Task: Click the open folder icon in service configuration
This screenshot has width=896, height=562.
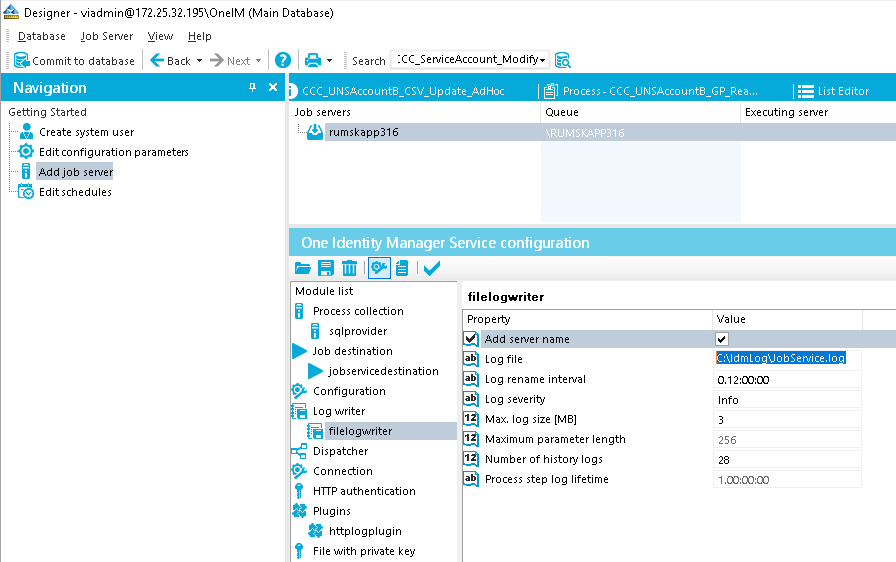Action: tap(303, 268)
